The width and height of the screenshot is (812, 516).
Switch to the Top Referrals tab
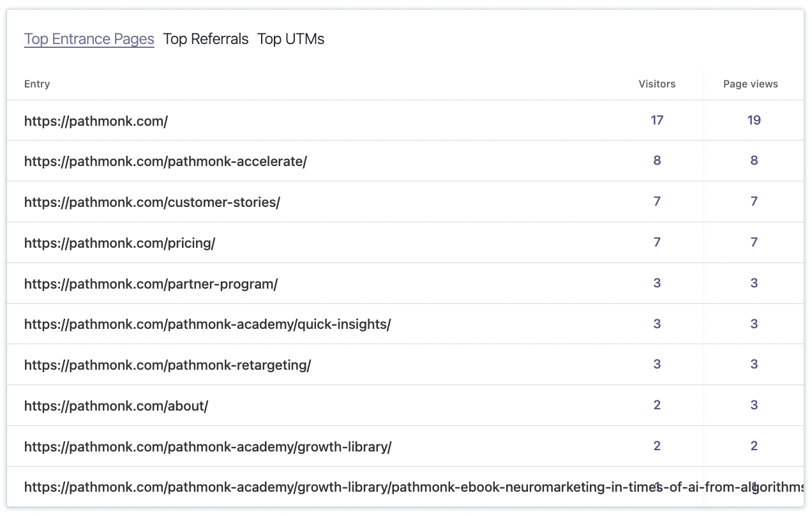[x=206, y=39]
